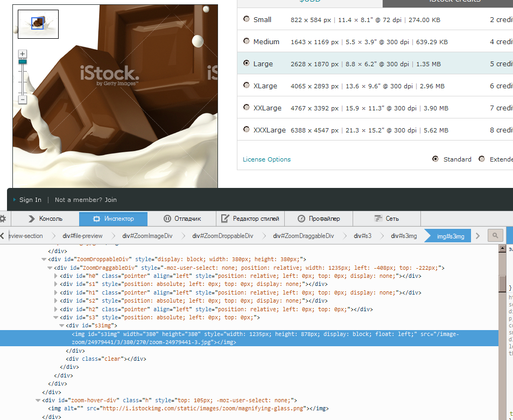This screenshot has width=513, height=420.
Task: Open the Отладчик tab
Action: tap(181, 219)
